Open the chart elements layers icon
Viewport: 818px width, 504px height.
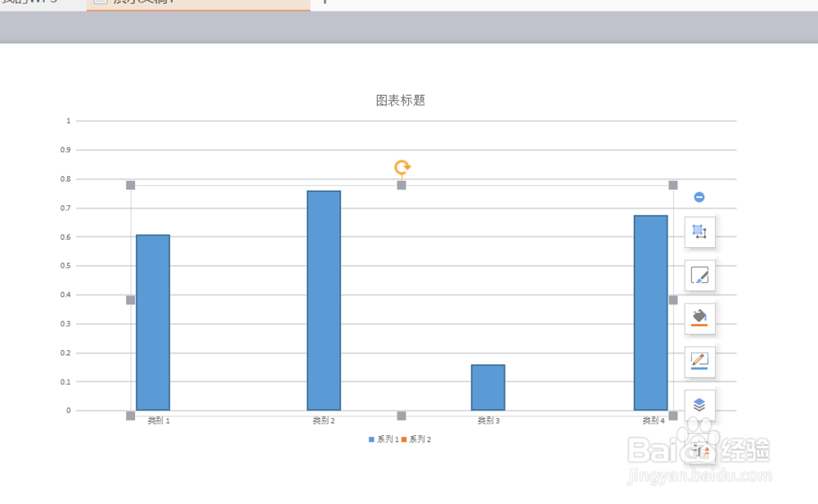[699, 403]
